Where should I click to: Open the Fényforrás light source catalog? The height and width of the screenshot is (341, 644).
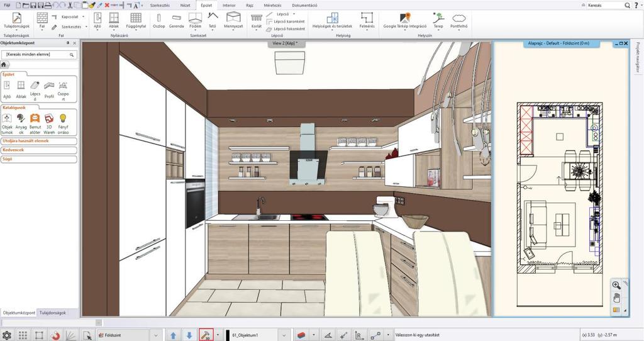[x=63, y=124]
